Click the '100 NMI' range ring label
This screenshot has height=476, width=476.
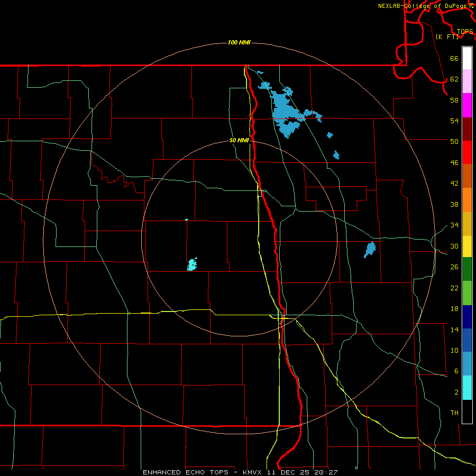(239, 42)
